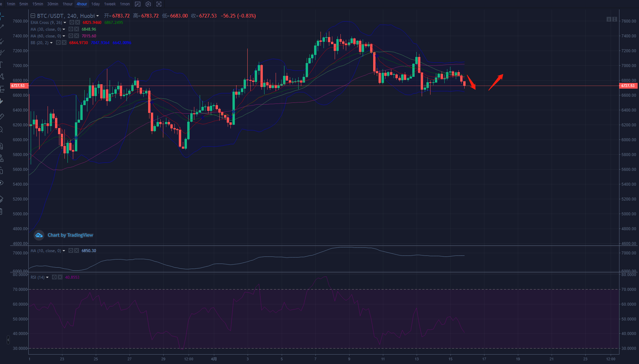The width and height of the screenshot is (639, 364).
Task: Open RSI (14) settings gear
Action: point(54,277)
